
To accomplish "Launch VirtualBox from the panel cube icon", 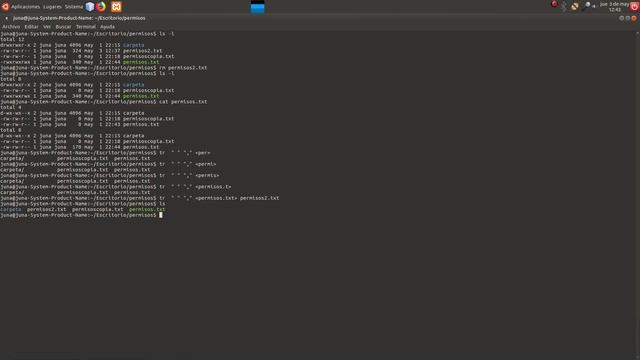I will [x=90, y=7].
